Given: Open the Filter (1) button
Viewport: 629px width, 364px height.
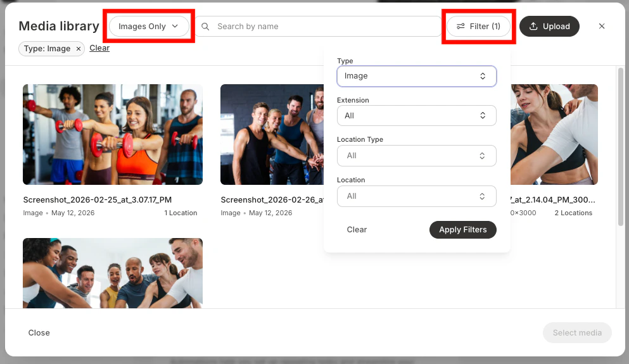Looking at the screenshot, I should tap(479, 27).
